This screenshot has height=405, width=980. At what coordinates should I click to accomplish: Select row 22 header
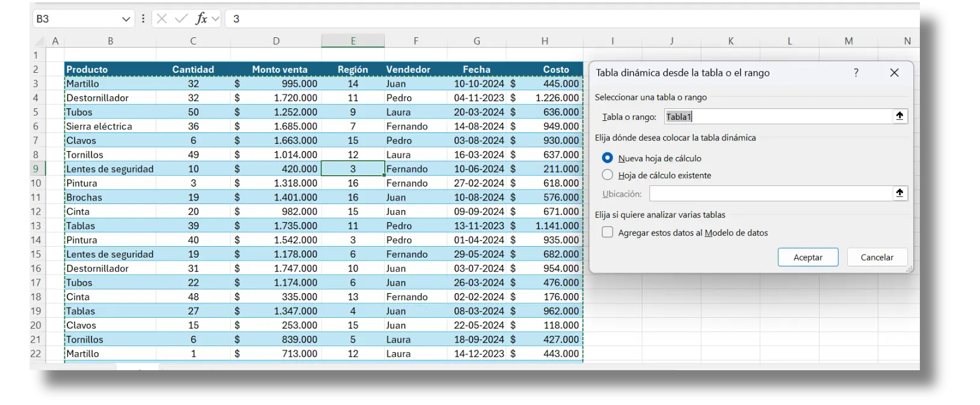click(x=35, y=353)
